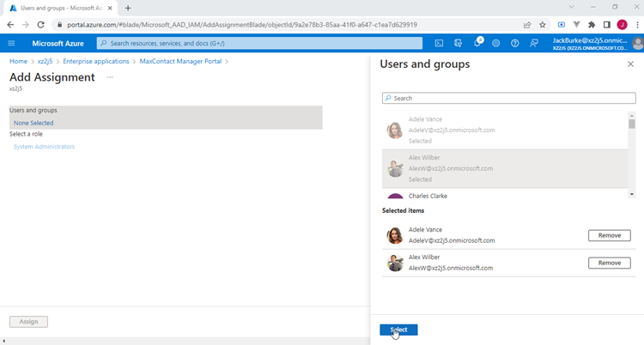644x345 pixels.
Task: Remove Alex Wilber from selected items
Action: pyautogui.click(x=610, y=263)
